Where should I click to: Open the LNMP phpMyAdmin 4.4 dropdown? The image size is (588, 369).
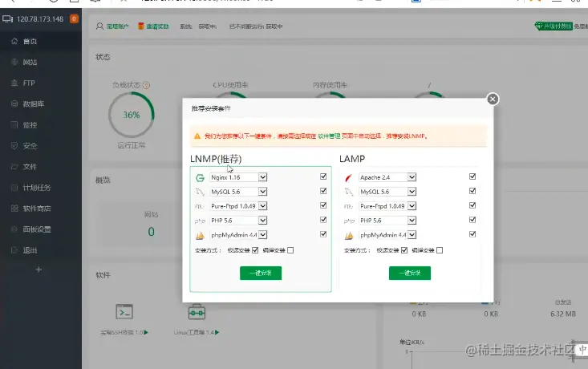[x=238, y=235]
